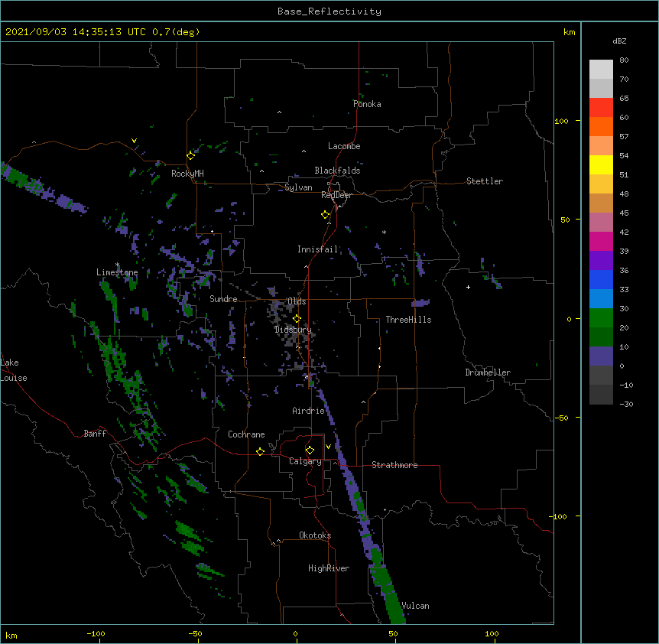The image size is (659, 644).
Task: Click the Blackfalds city label
Action: coord(337,171)
